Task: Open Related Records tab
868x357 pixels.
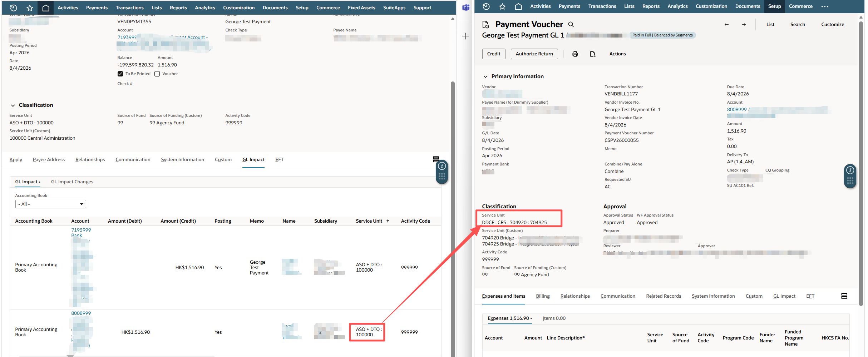Action: tap(664, 296)
